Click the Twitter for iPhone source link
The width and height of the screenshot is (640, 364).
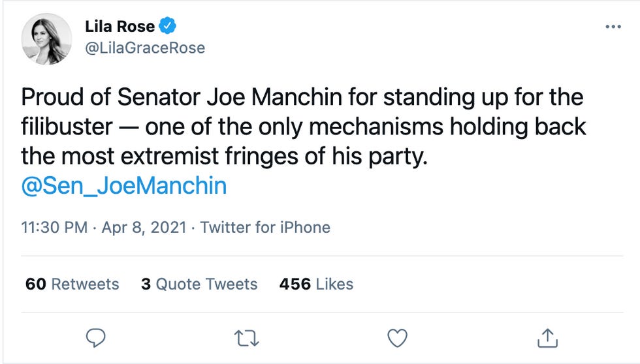[x=264, y=228]
